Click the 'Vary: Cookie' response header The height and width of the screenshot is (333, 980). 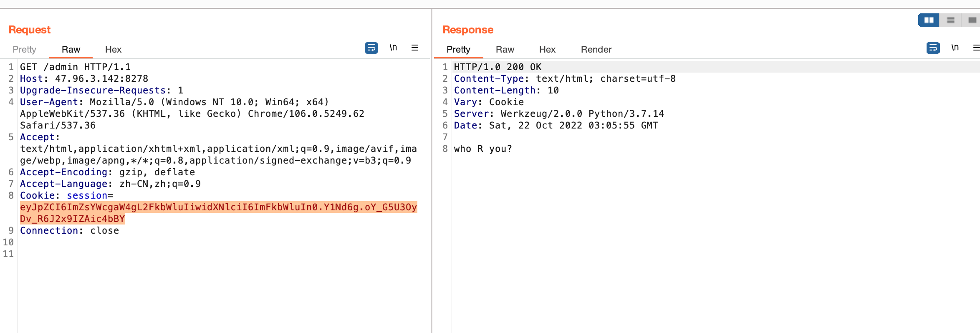pyautogui.click(x=489, y=102)
